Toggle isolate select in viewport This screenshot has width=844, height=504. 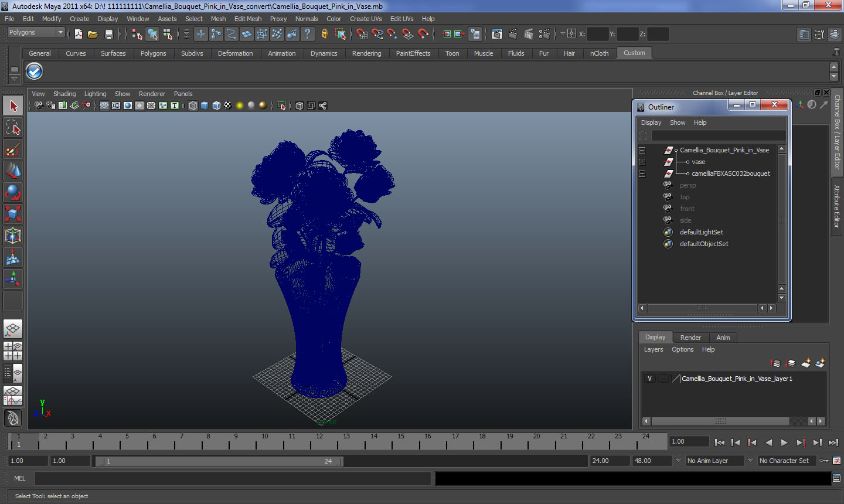tap(281, 105)
